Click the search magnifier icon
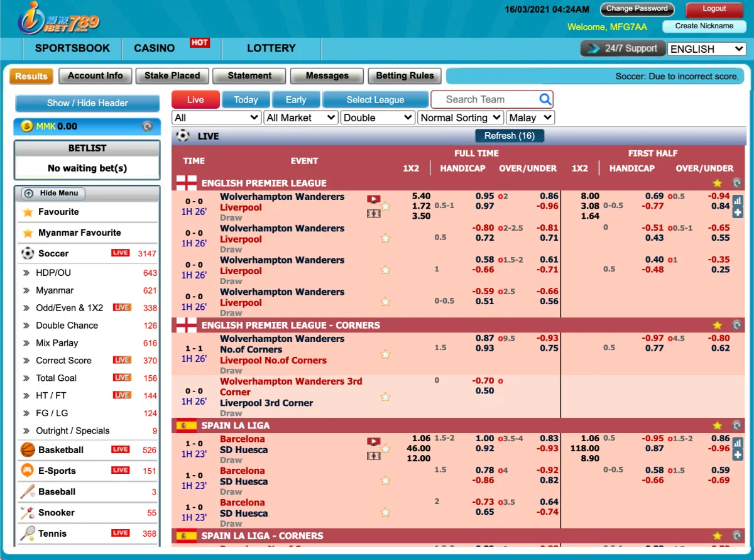Image resolution: width=754 pixels, height=560 pixels. point(545,99)
